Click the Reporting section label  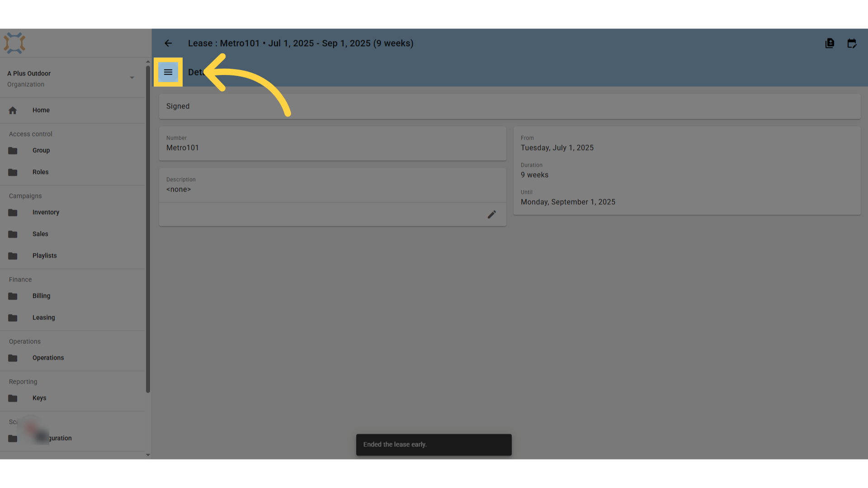tap(23, 382)
